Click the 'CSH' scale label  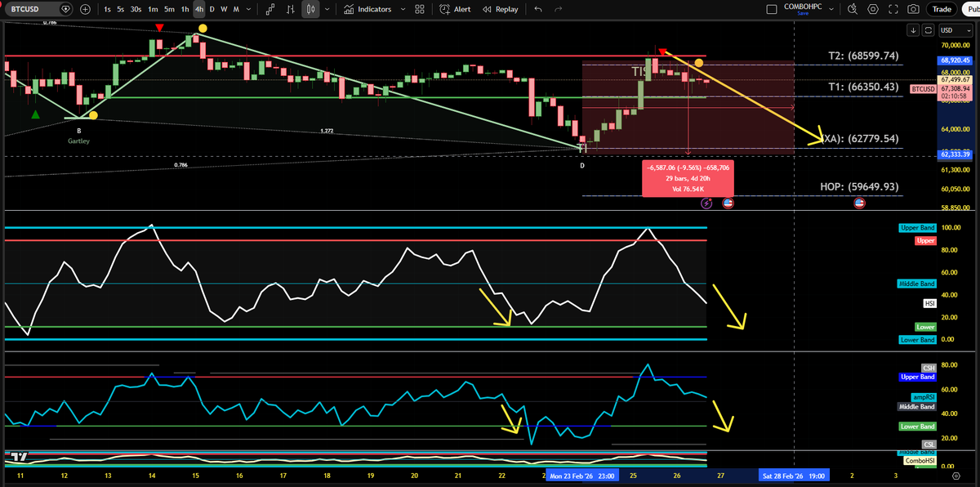coord(929,369)
